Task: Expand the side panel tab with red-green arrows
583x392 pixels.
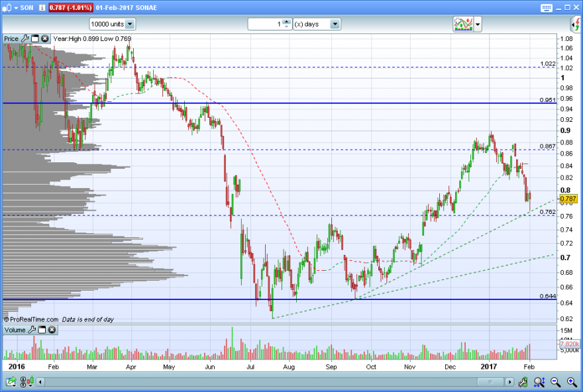Action: coord(576,24)
